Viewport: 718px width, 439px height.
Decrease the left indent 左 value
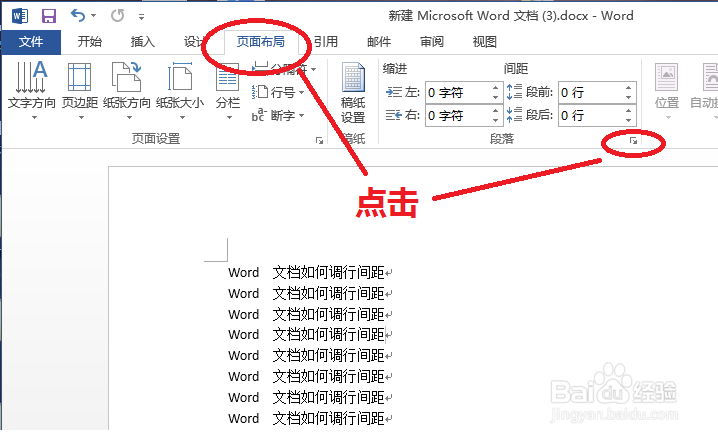(495, 98)
